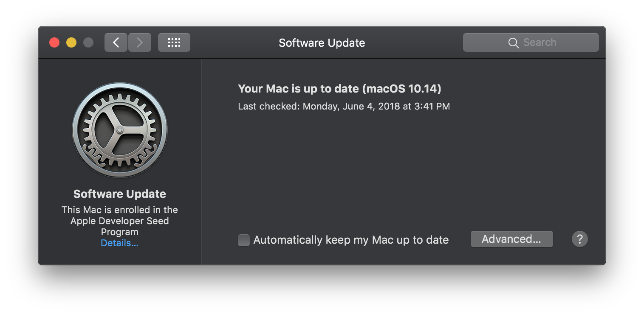Image resolution: width=644 pixels, height=315 pixels.
Task: Enable the automatic Mac updates checkbox
Action: tap(244, 240)
